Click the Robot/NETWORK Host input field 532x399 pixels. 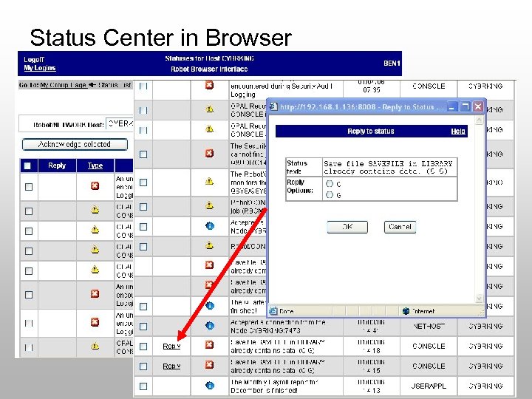click(120, 124)
